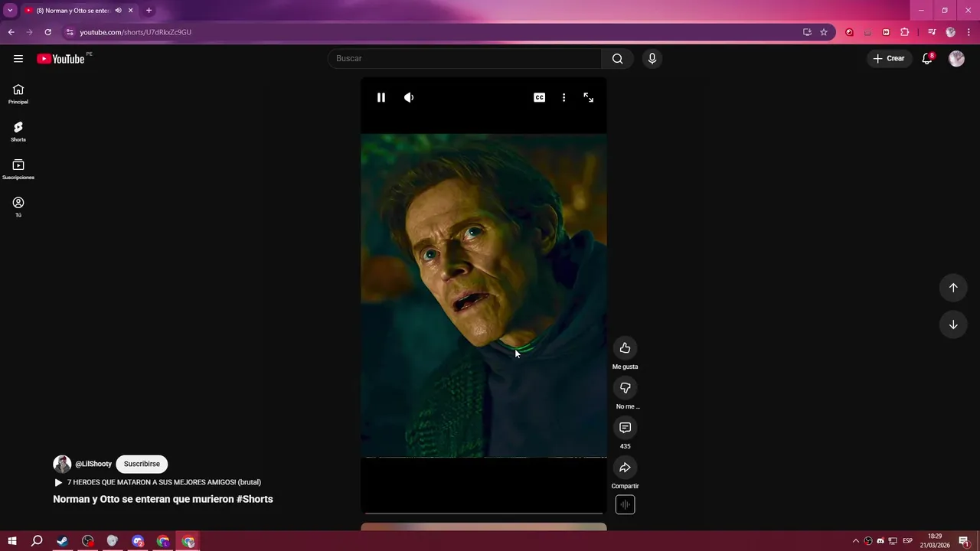Screen dimensions: 980x551
Task: Go to the previous Short with up arrow
Action: [x=953, y=288]
